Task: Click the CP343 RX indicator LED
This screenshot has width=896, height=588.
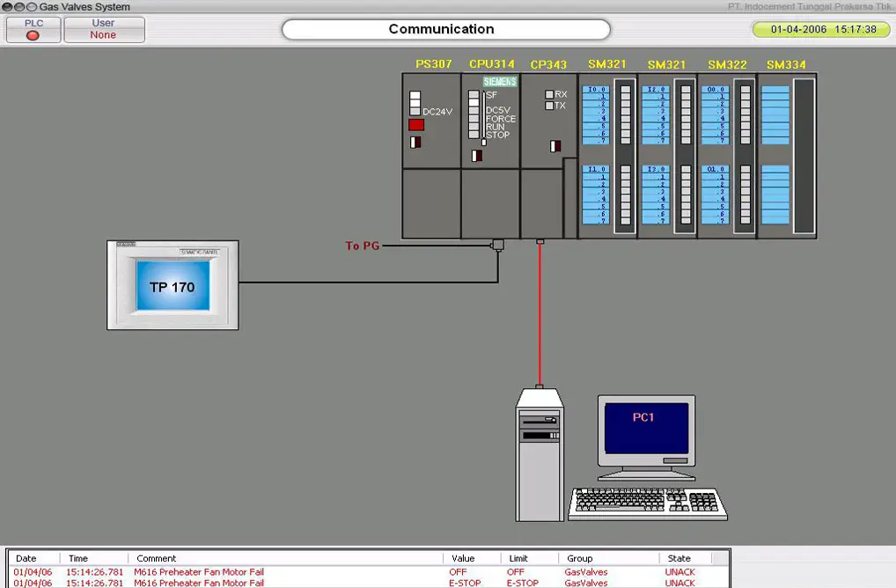Action: pos(549,94)
